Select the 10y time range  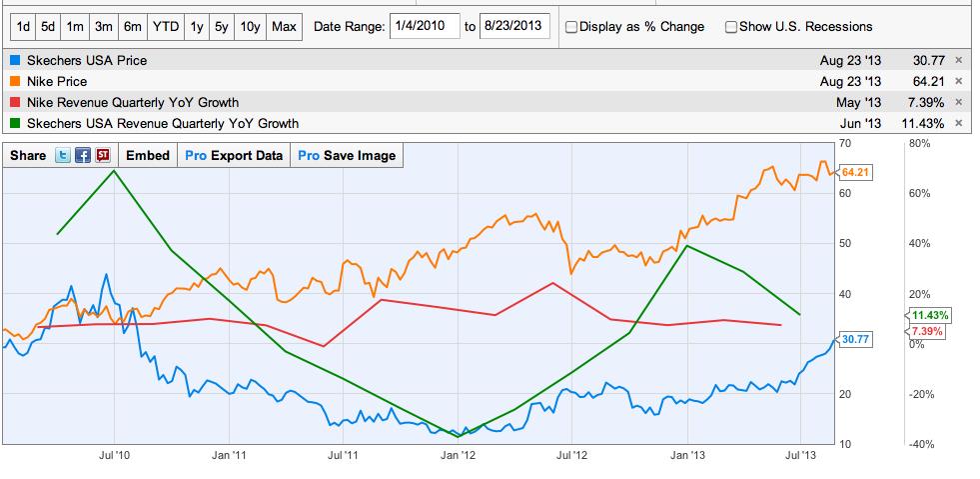point(250,27)
